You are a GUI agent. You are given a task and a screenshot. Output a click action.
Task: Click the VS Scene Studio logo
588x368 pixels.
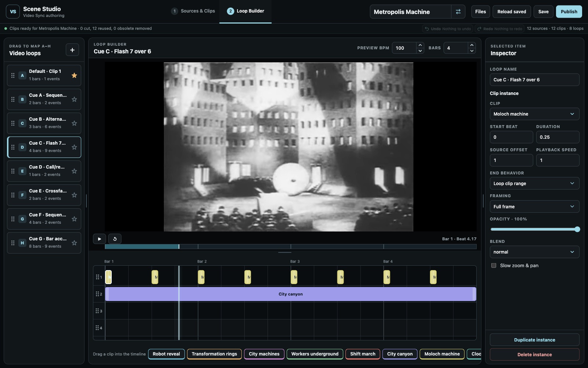point(13,12)
